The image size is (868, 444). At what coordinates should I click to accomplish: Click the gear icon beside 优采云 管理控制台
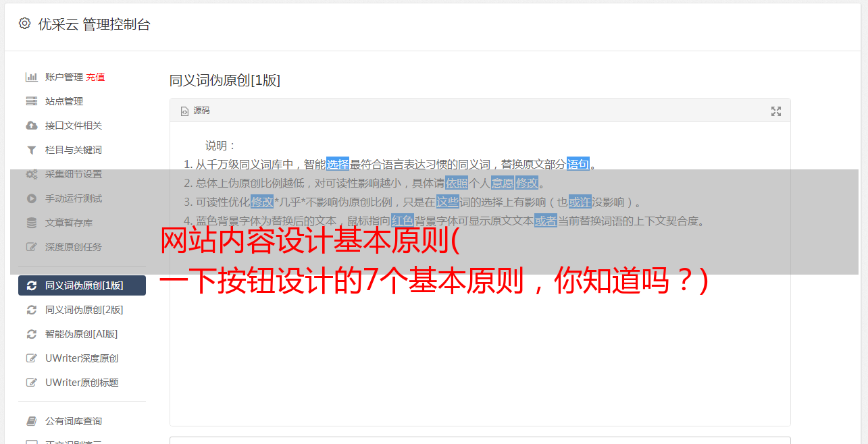(x=24, y=24)
